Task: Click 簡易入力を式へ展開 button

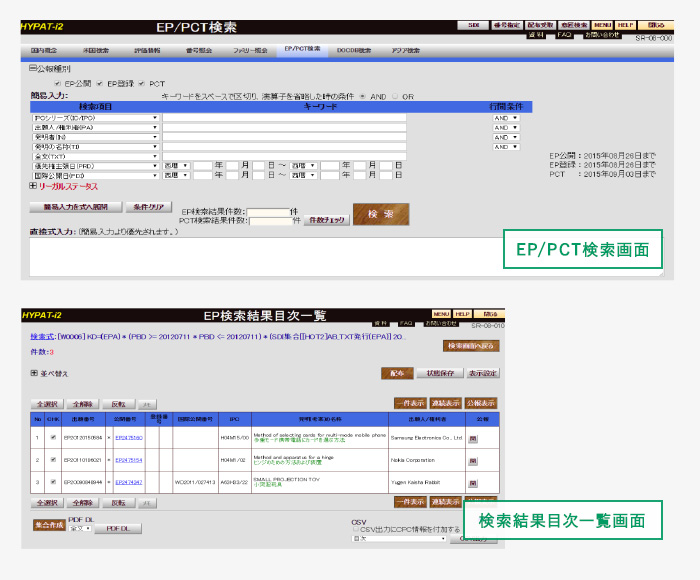Action: pos(75,207)
